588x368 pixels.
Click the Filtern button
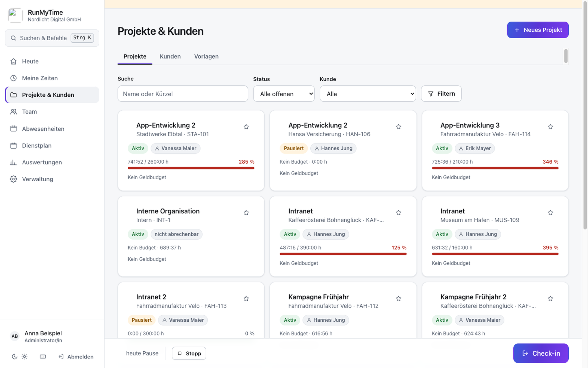(441, 94)
